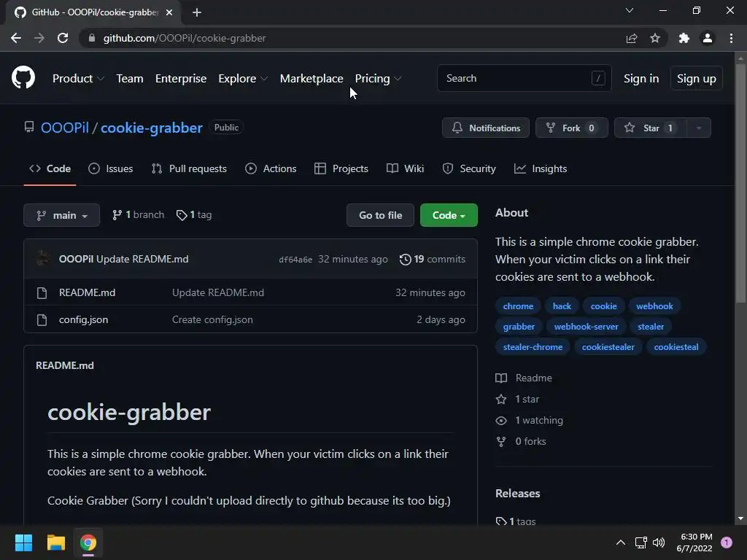Image resolution: width=747 pixels, height=560 pixels.
Task: Reload the page with refresh icon
Action: [63, 38]
